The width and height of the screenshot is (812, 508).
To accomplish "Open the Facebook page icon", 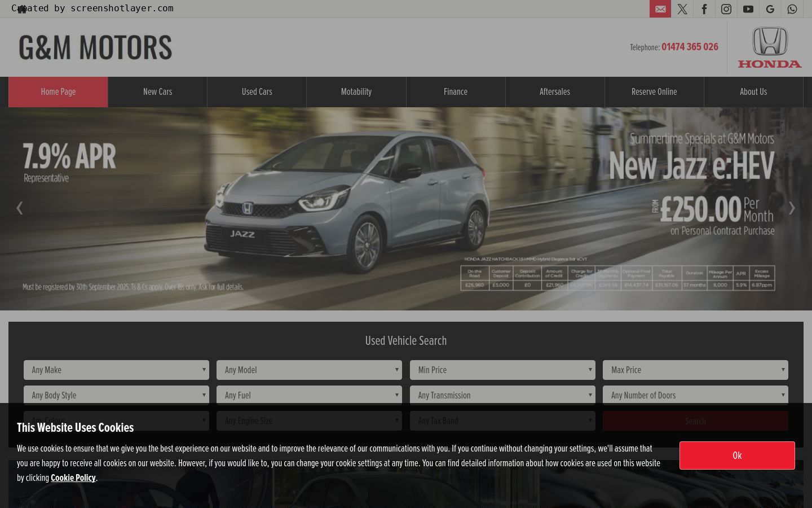I will tap(704, 9).
